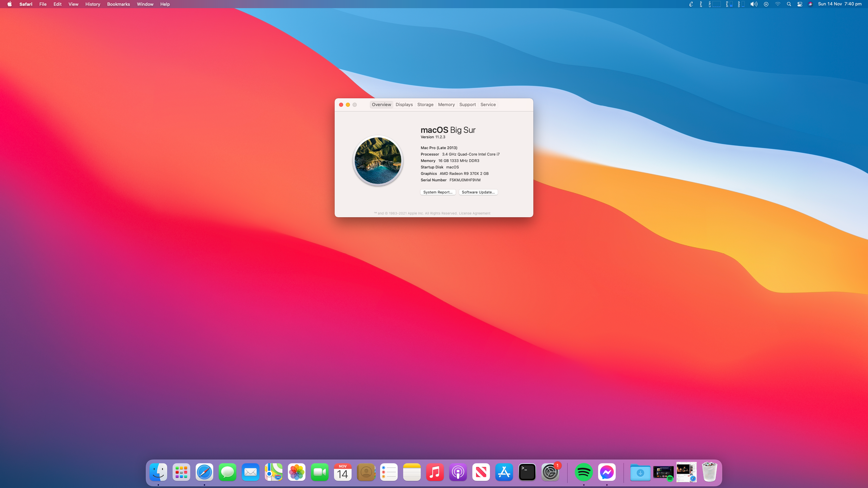The image size is (868, 488).
Task: Close the About This Mac window
Action: click(341, 105)
